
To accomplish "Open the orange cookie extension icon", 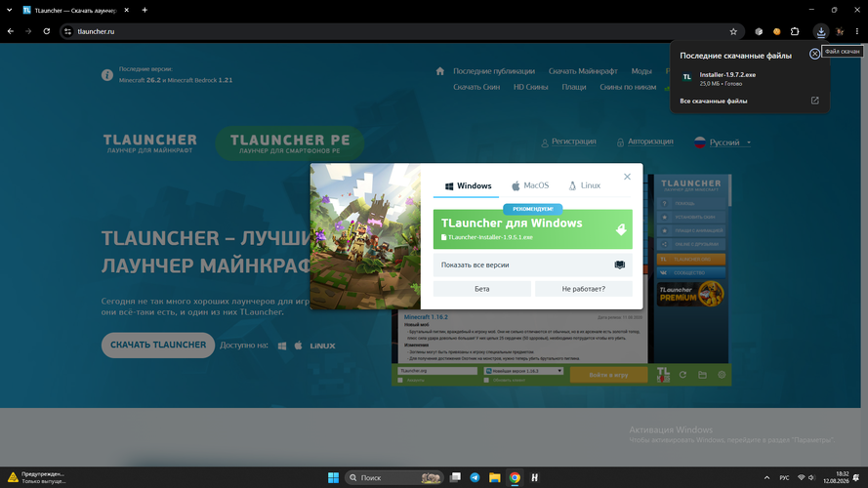I will (x=776, y=31).
